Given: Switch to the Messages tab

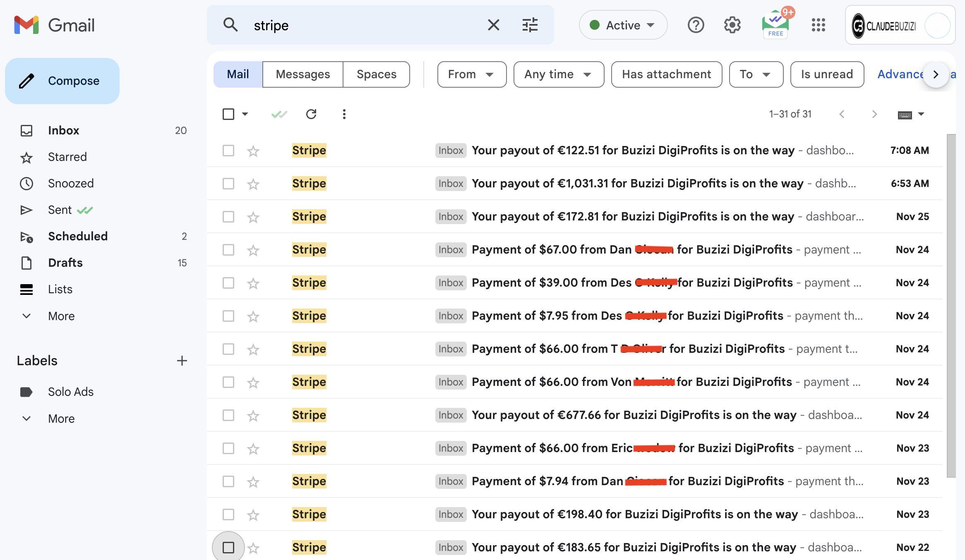Looking at the screenshot, I should click(x=303, y=74).
